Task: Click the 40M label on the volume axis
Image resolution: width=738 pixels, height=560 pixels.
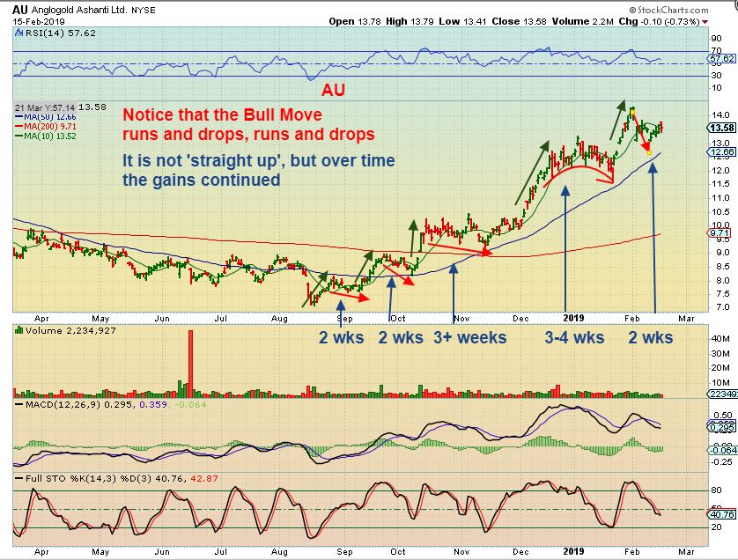Action: click(x=720, y=339)
